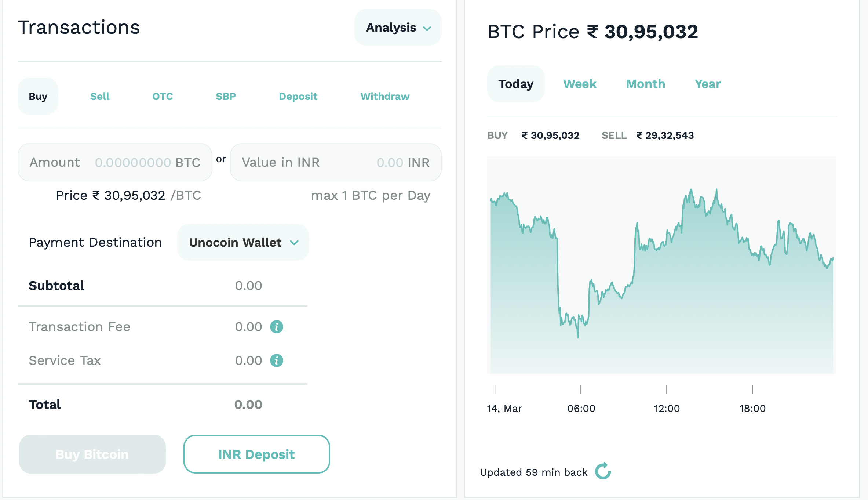Viewport: 868px width, 500px height.
Task: Select the SBP tab
Action: coord(226,97)
